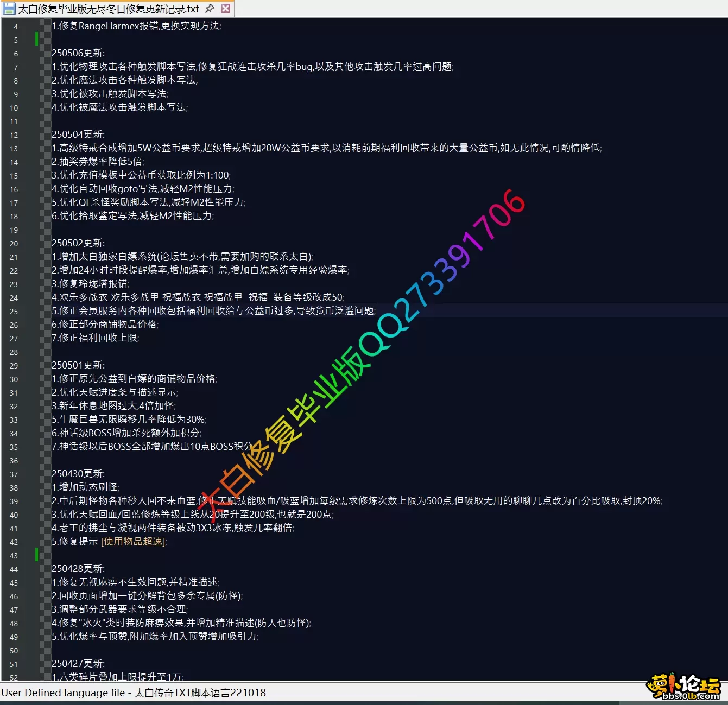Click the line 2.回收页面增加一键分解背包多余专属
Viewport: 728px width, 705px height.
pos(147,596)
